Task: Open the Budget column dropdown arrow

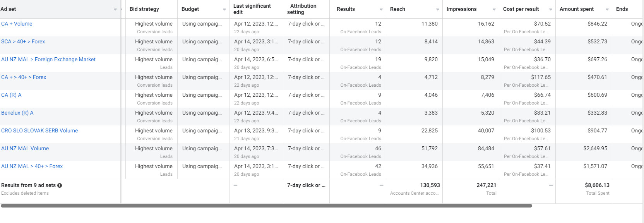Action: pos(224,9)
